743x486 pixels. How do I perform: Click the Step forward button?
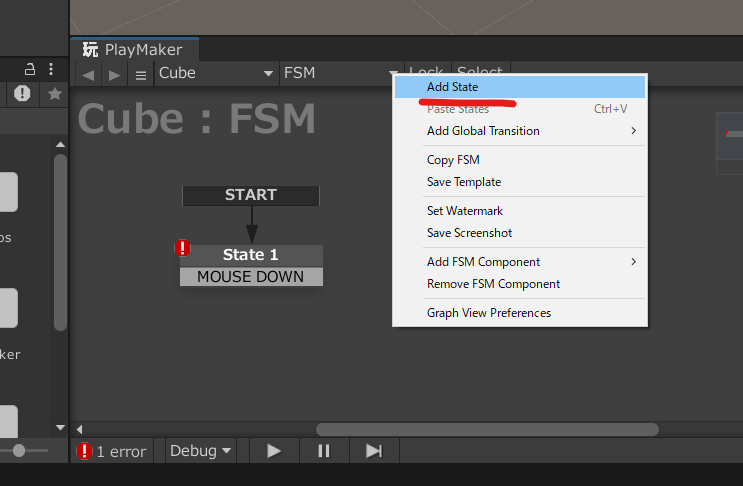[x=374, y=451]
